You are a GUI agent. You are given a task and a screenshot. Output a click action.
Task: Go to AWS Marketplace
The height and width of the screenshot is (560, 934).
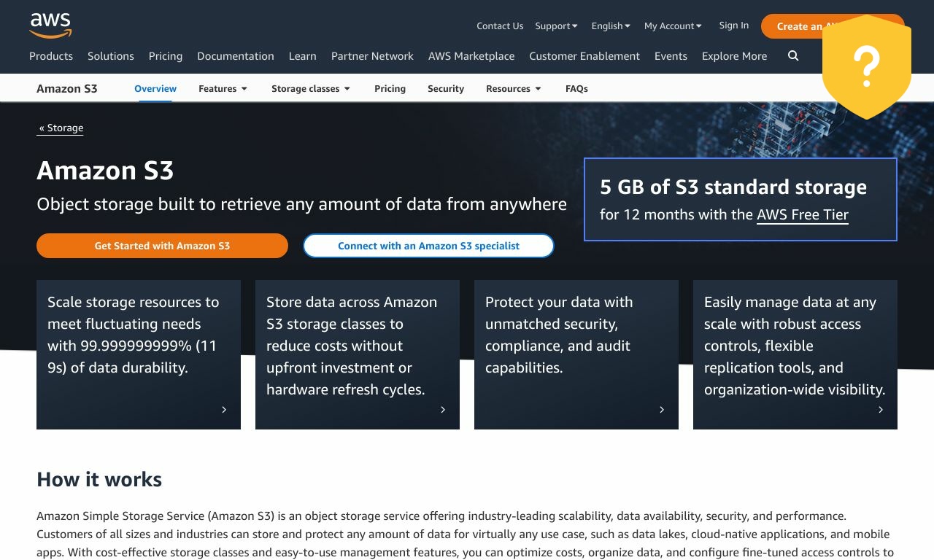pos(471,56)
